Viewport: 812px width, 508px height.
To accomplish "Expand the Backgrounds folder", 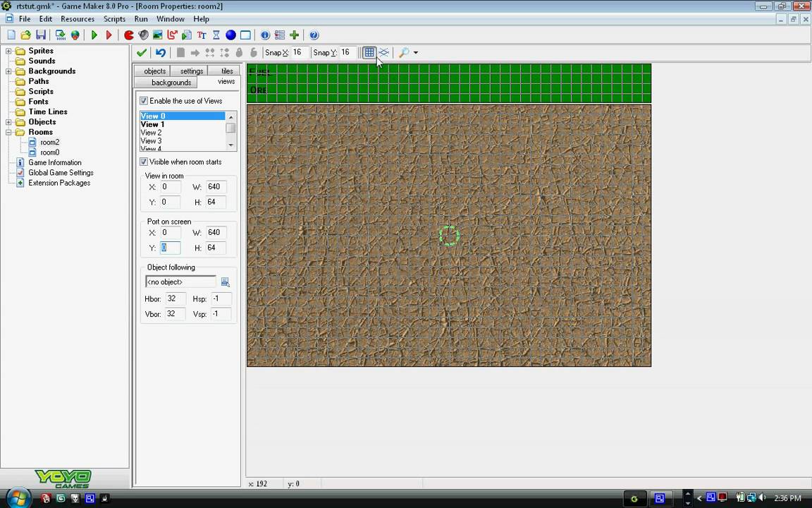I will pyautogui.click(x=8, y=71).
